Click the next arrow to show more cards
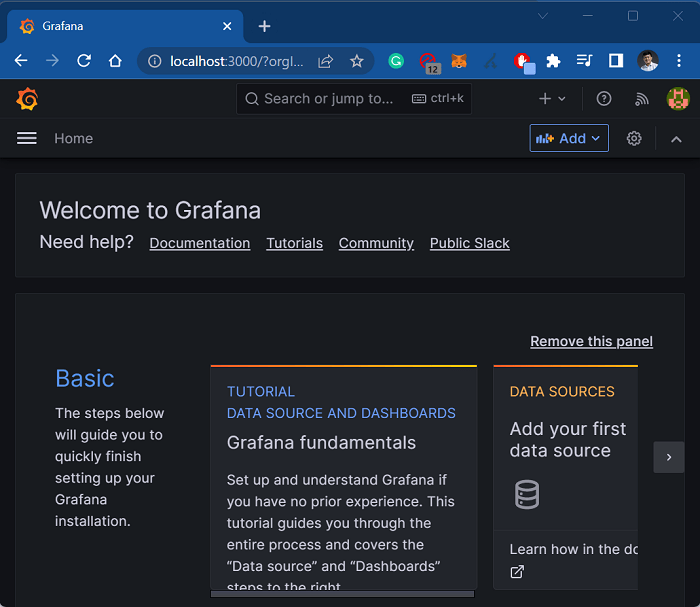Viewport: 700px width, 607px height. (x=668, y=457)
